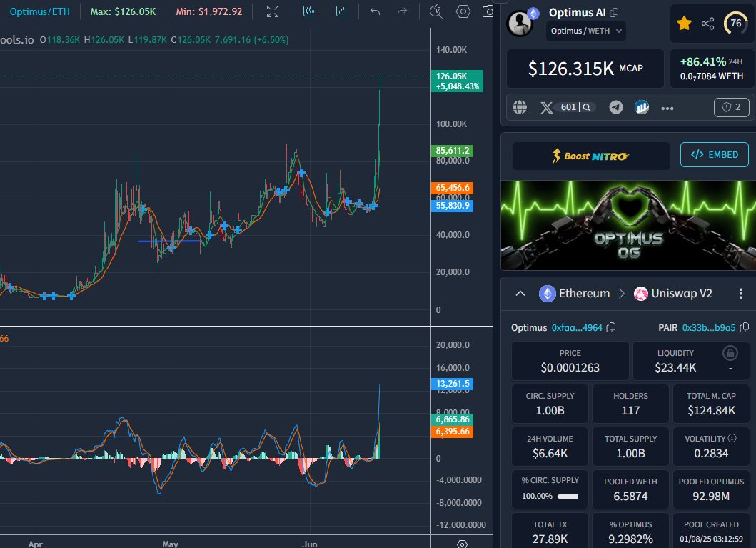Click the Jun label on time axis

310,544
